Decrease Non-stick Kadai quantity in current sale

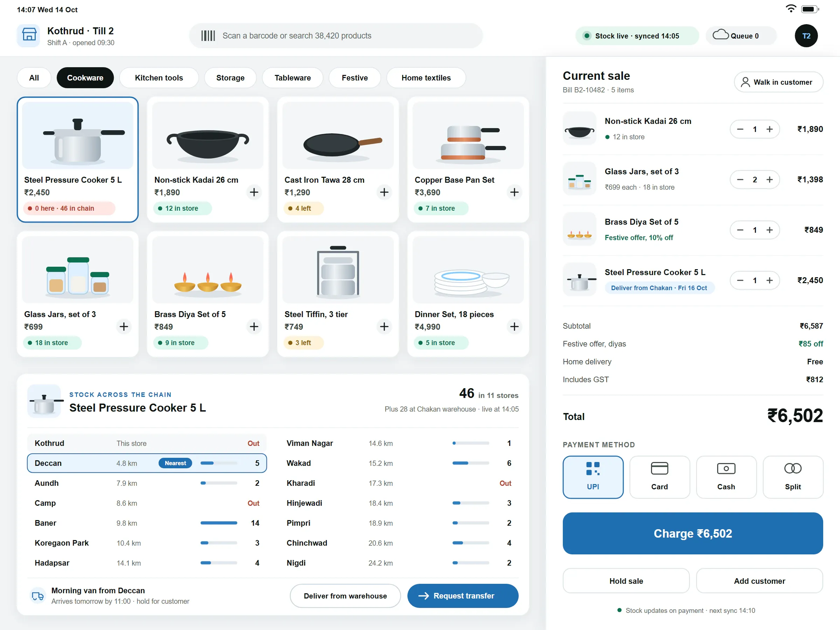tap(740, 129)
